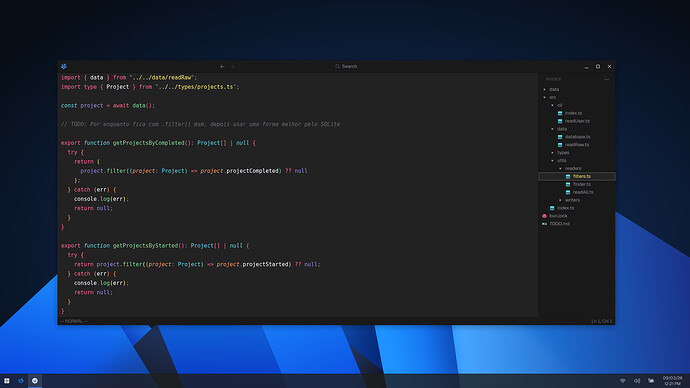Screen dimensions: 690x388
Task: Maximize the editor window
Action: (598, 66)
